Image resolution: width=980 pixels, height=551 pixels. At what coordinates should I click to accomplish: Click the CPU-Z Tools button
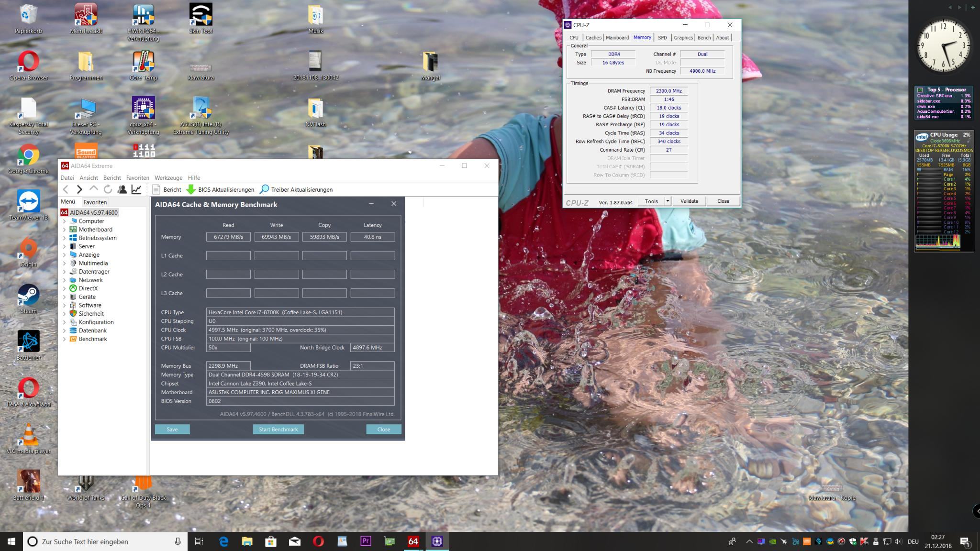[x=651, y=201]
